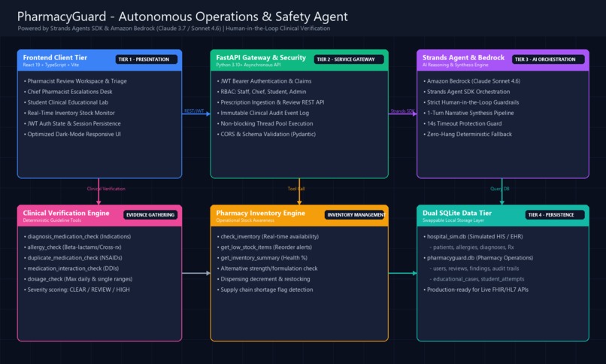Select the Dual SQLite Data Tier heading

click(x=457, y=213)
